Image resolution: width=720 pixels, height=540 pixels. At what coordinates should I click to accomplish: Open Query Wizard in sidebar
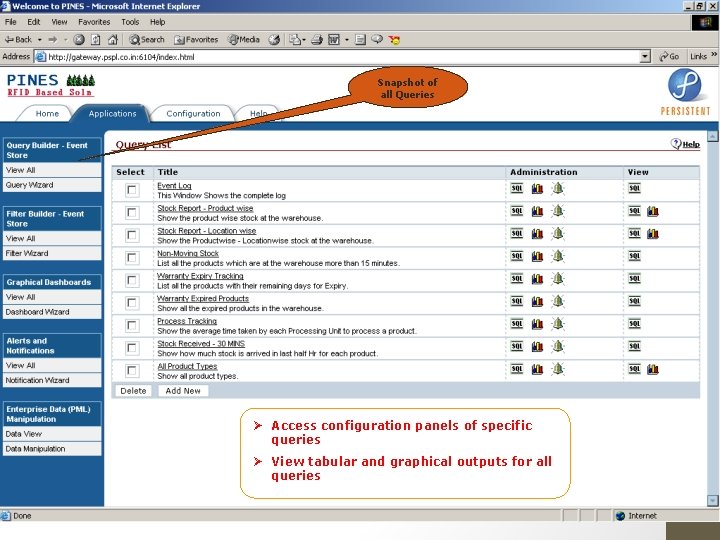(52, 185)
